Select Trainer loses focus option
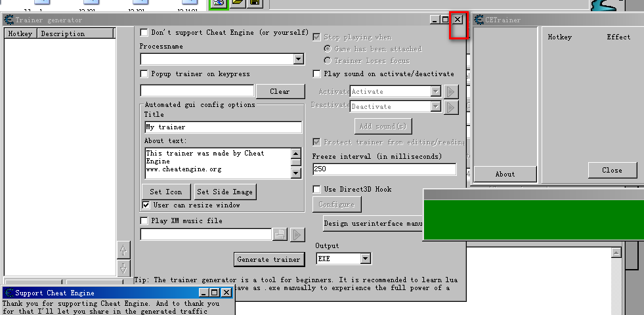The image size is (644, 315). (328, 61)
